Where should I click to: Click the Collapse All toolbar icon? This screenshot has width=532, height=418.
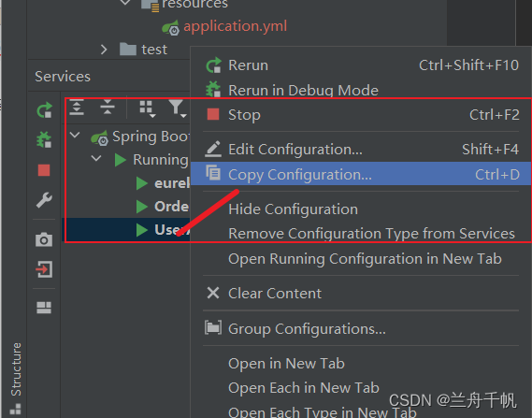108,108
